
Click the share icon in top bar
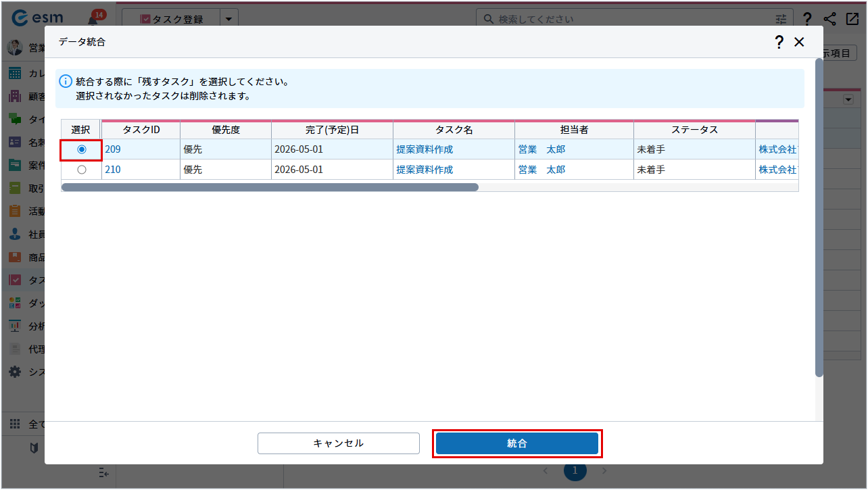click(x=829, y=19)
